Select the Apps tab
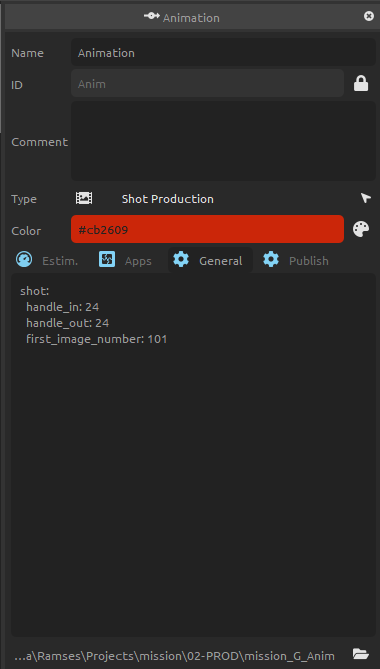Screen dimensions: 380x669 coord(127,260)
